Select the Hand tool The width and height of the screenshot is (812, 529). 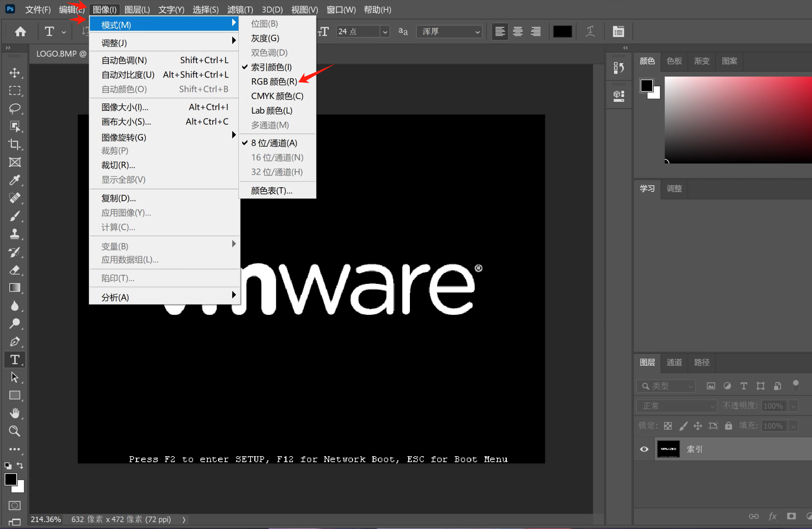(15, 413)
